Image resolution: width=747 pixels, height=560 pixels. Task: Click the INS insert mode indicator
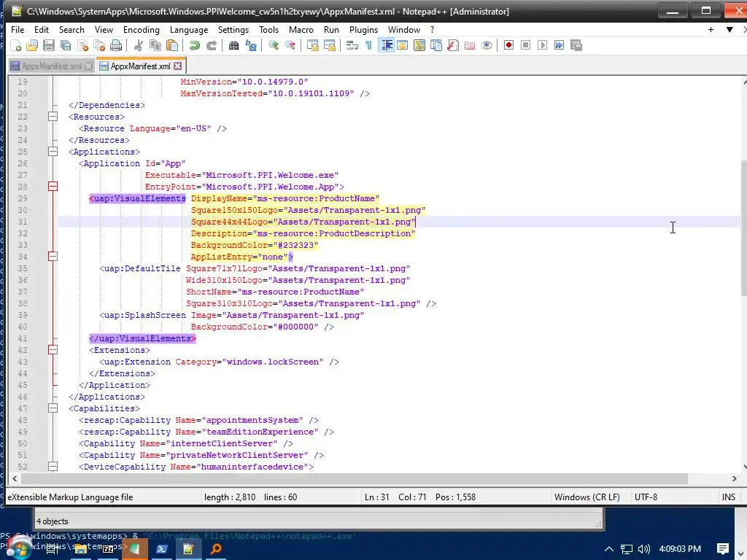(729, 497)
